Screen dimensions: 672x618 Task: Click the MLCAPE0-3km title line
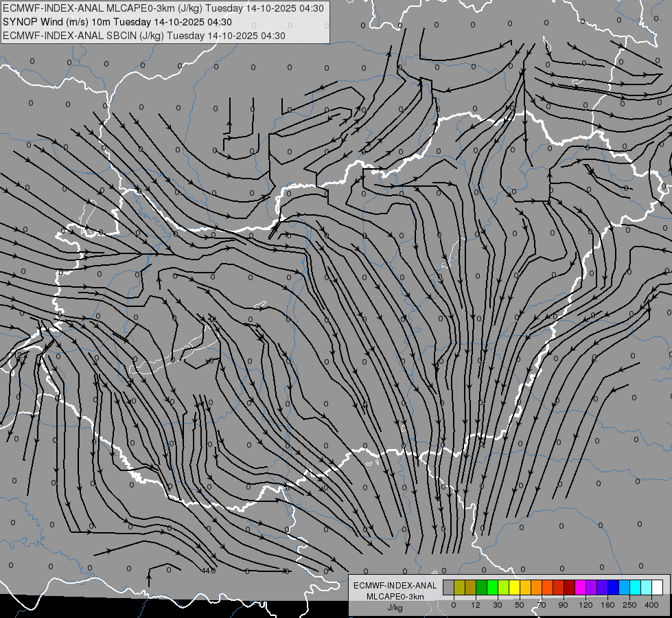coord(163,8)
